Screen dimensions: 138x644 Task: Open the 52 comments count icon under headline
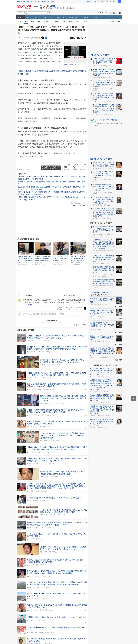[33, 38]
